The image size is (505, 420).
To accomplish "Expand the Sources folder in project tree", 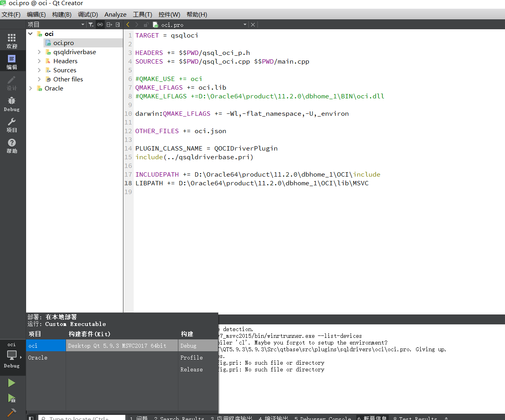I will pos(38,70).
